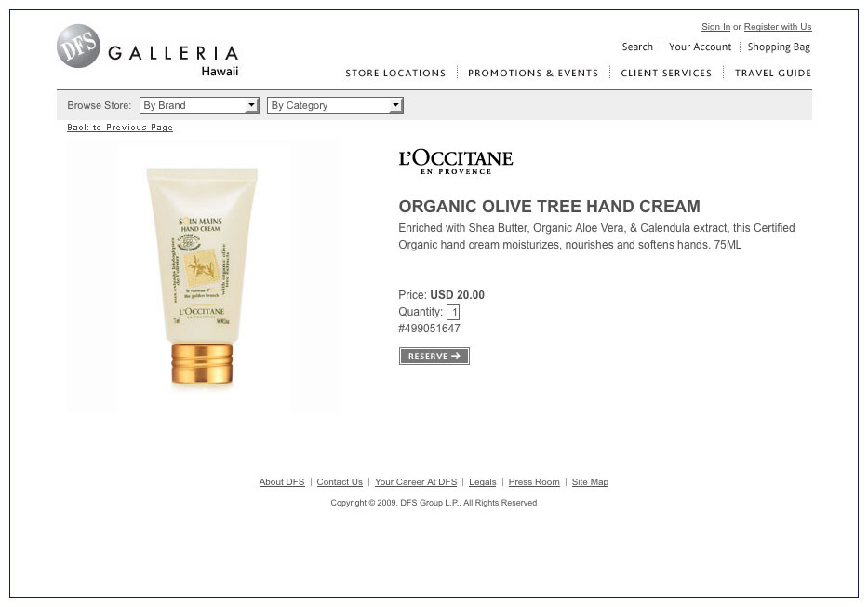Open Your Account page
Screen dimensions: 868x607
pos(700,47)
